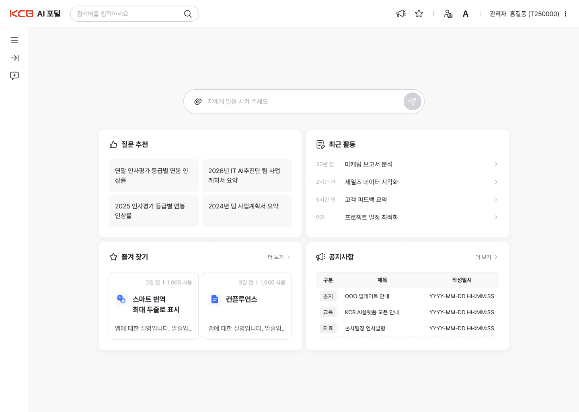Click the user name label ending '(T250000)'
Screen dimensions: 579x412
pos(524,14)
